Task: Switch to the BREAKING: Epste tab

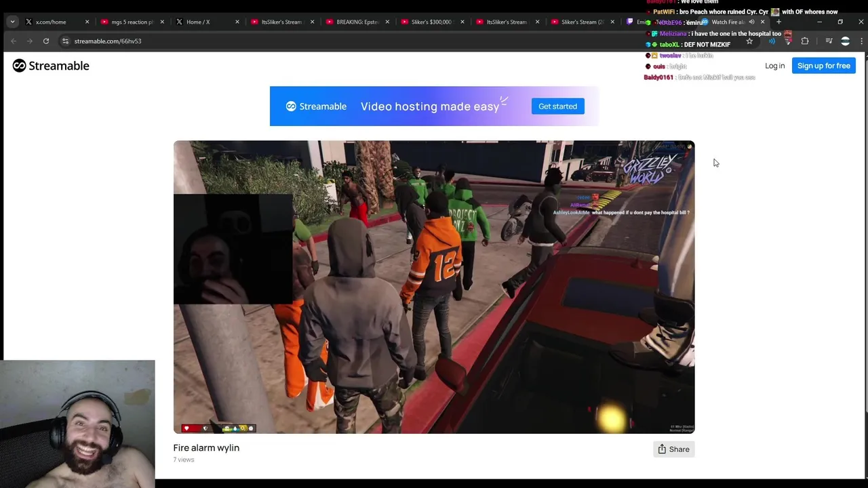Action: click(358, 22)
